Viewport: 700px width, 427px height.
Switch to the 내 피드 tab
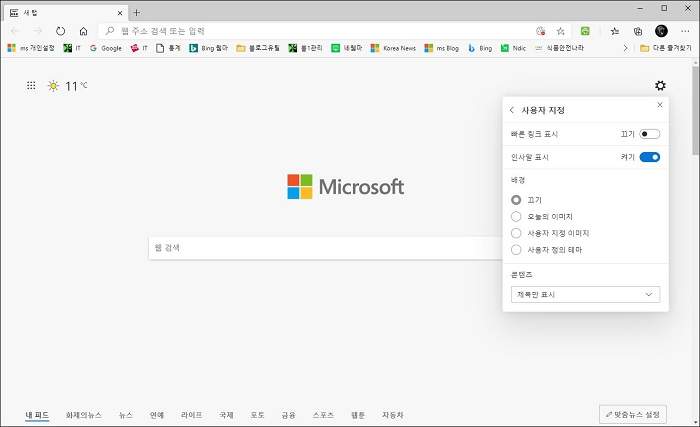[37, 415]
